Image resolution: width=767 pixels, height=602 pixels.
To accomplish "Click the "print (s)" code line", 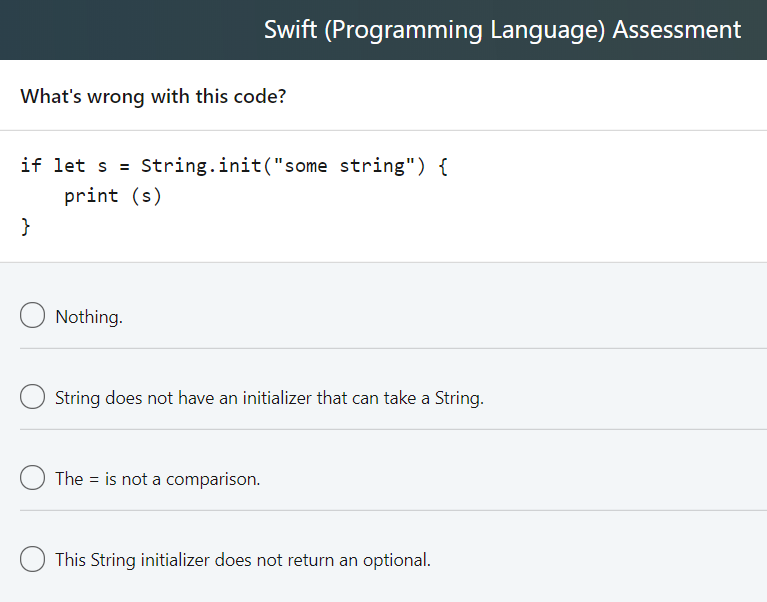I will pyautogui.click(x=113, y=196).
